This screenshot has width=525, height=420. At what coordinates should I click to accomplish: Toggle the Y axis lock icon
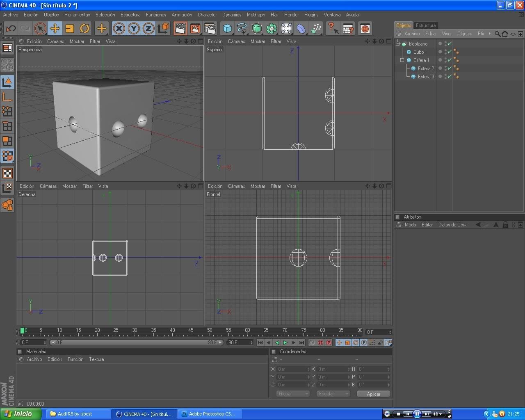click(134, 28)
